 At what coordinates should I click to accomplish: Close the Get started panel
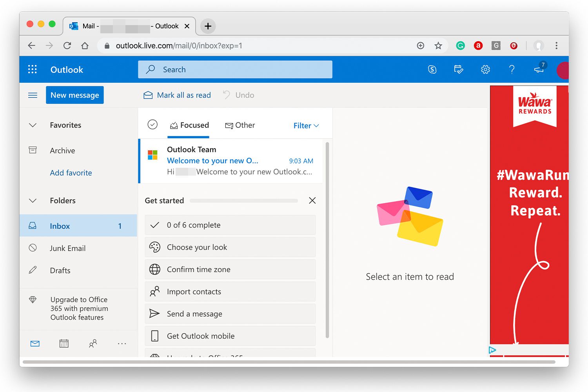pyautogui.click(x=312, y=200)
